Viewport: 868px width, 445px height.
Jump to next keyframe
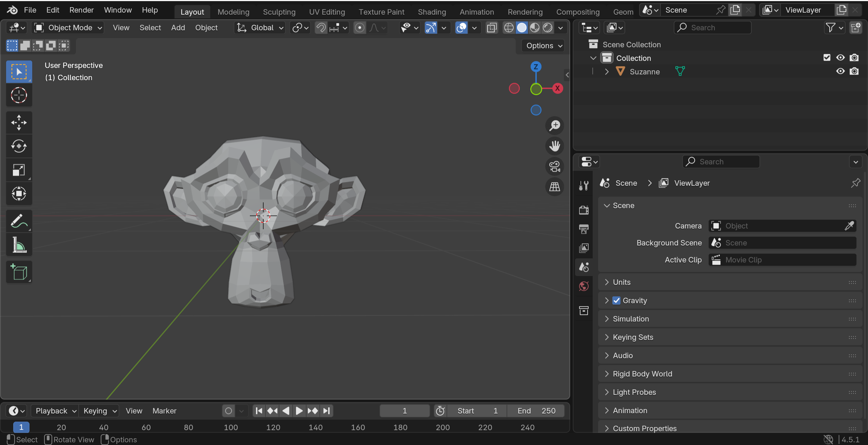[x=313, y=411]
